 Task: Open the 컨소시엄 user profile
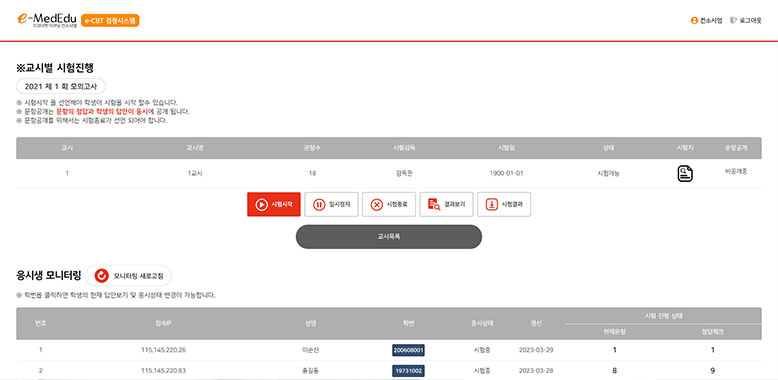[x=707, y=21]
